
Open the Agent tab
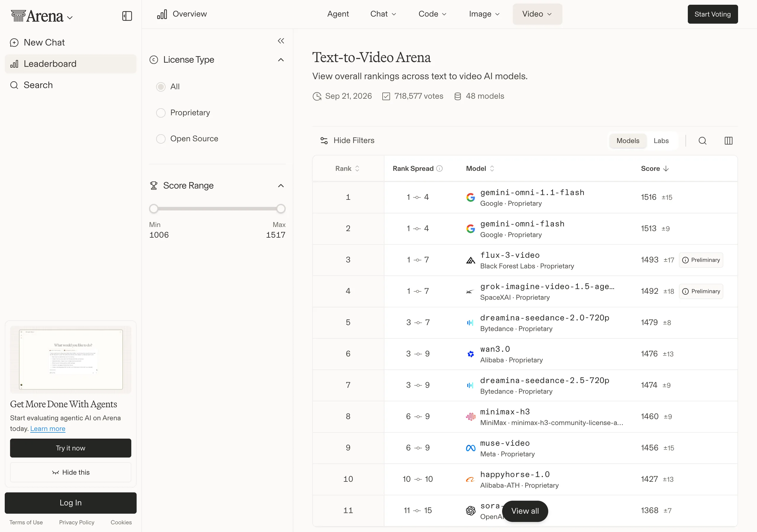point(338,14)
